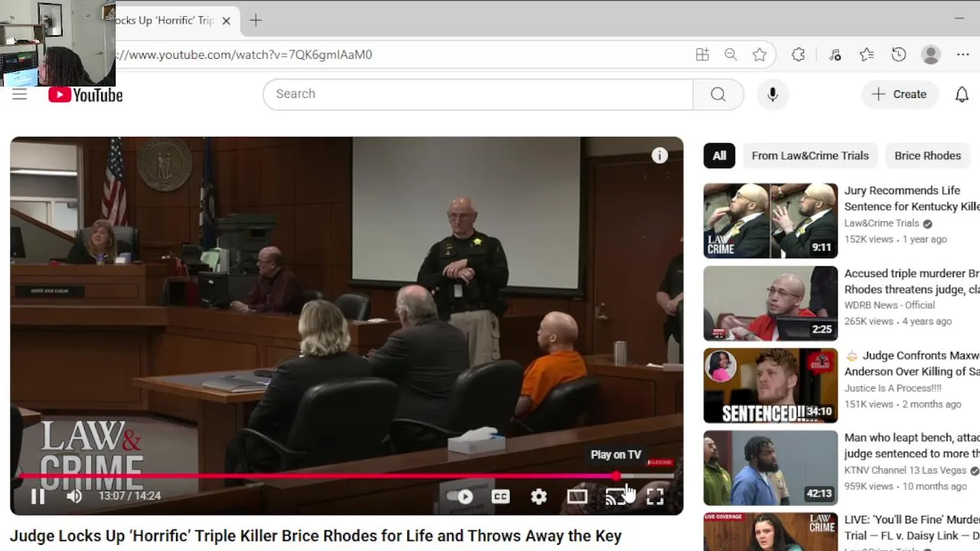Open Judge Confronts Maxwell Anderson title
The image size is (980, 551).
[911, 364]
